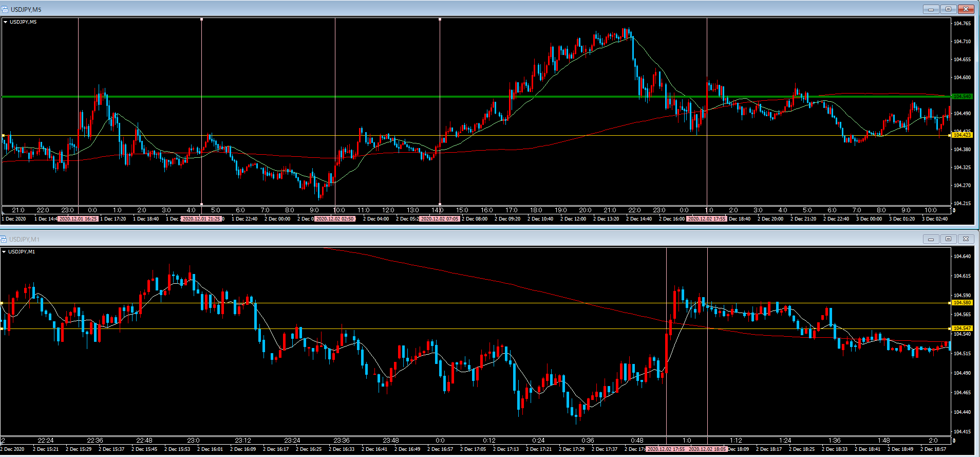The height and width of the screenshot is (457, 980).
Task: Click the yellow 104.580 price label
Action: coord(962,303)
